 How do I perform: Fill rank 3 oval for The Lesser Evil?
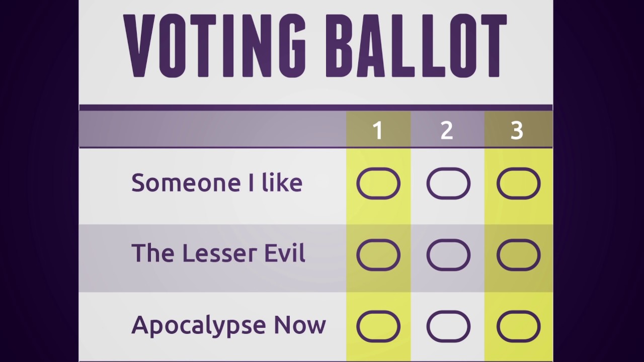click(518, 255)
